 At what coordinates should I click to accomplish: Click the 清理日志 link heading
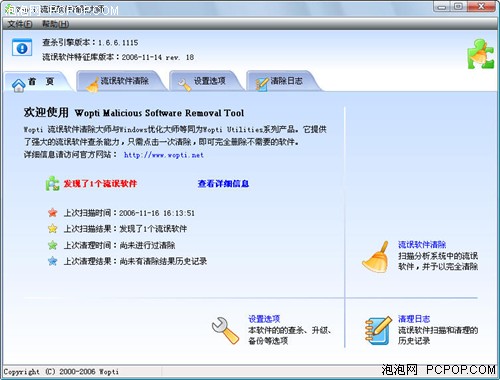click(414, 319)
